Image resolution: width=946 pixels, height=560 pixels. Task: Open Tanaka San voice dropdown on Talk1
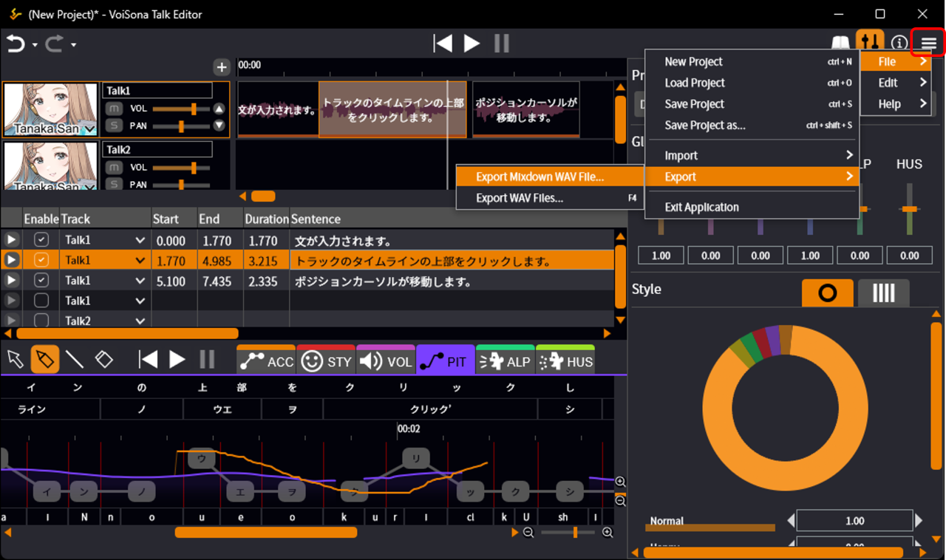[89, 130]
